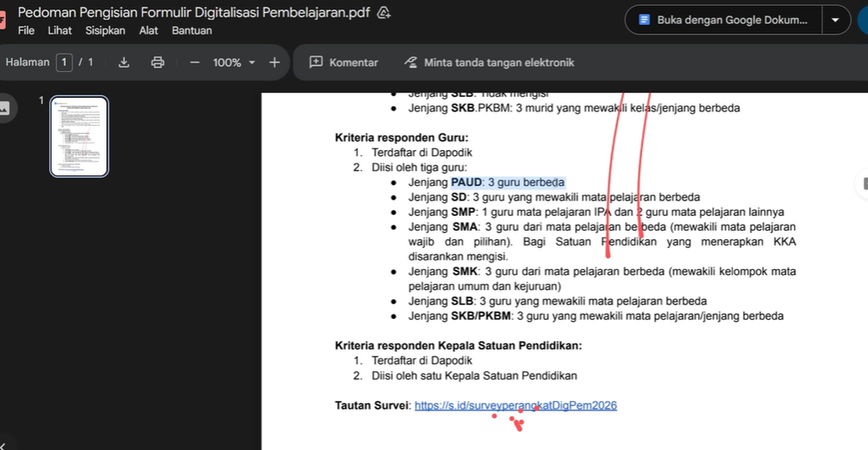The width and height of the screenshot is (868, 450).
Task: Click the page number input field
Action: coord(63,63)
